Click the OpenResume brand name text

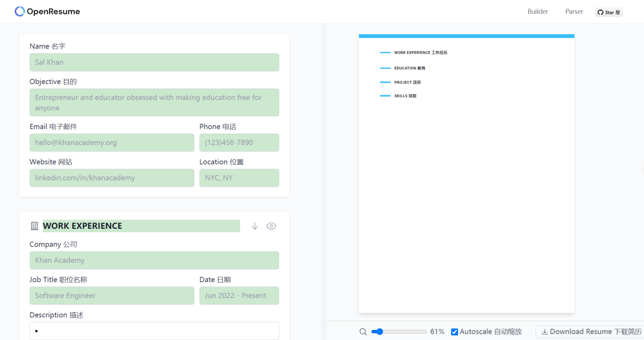click(53, 11)
